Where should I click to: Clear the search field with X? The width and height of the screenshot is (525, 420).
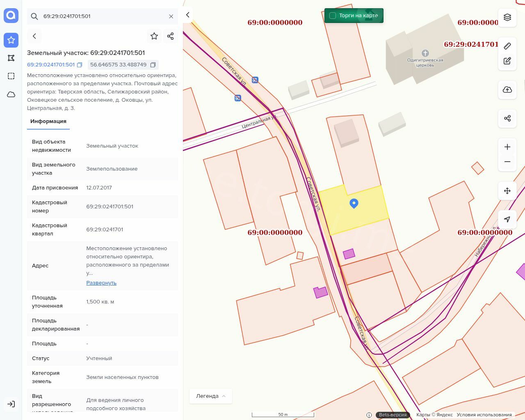pyautogui.click(x=171, y=16)
